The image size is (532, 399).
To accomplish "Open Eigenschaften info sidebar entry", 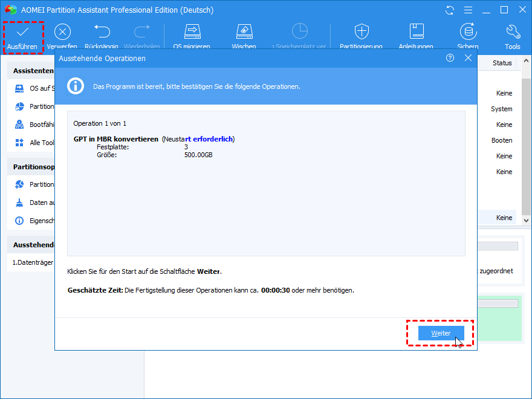I will coord(34,221).
